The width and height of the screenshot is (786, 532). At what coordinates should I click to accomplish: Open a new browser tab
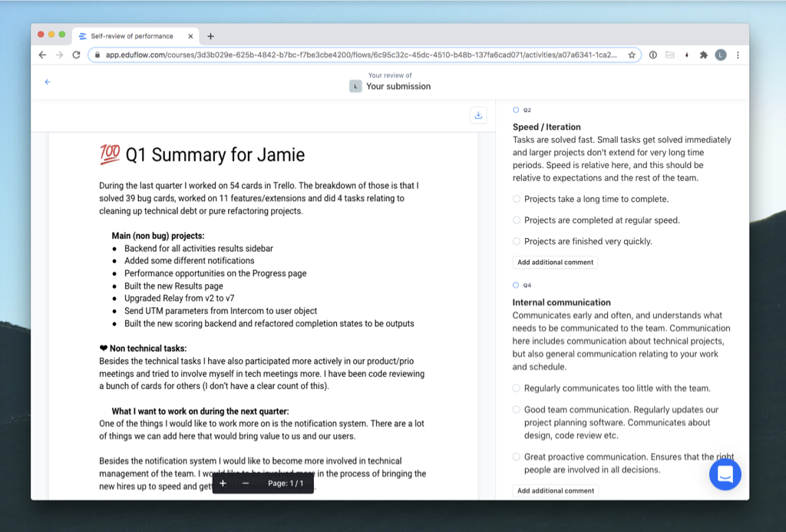click(x=211, y=36)
